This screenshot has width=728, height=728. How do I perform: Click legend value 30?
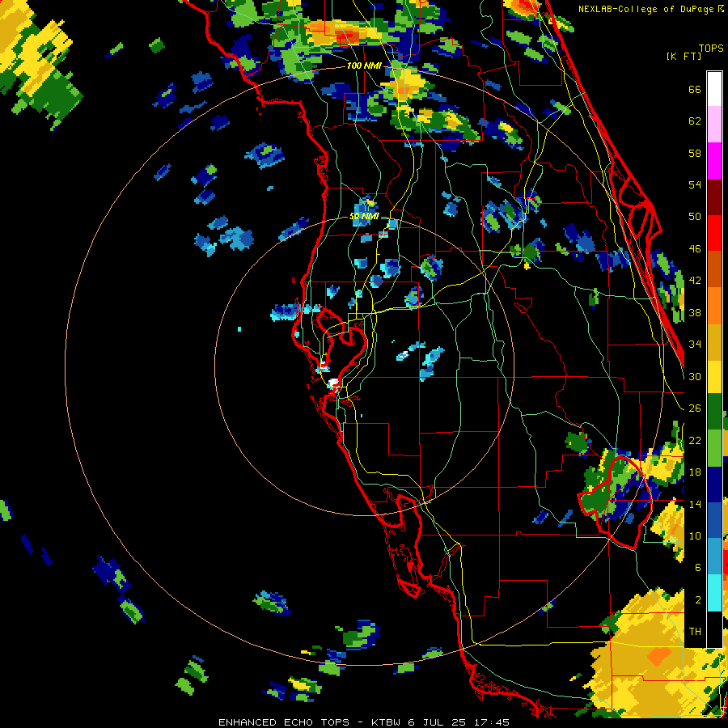695,376
